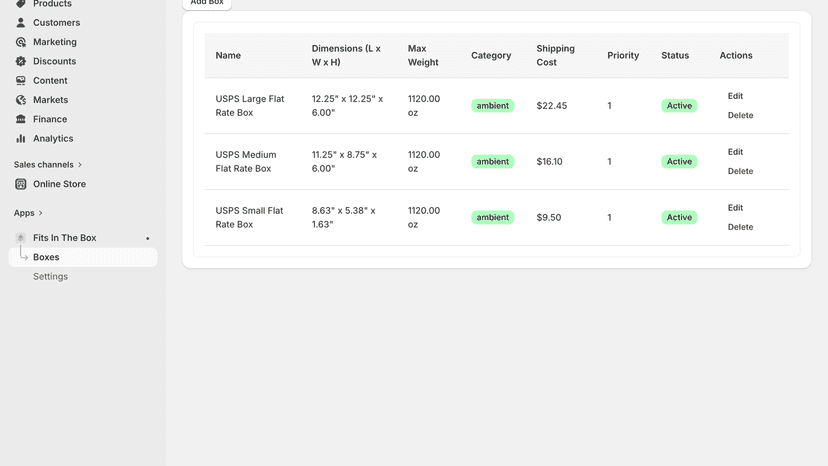Screen dimensions: 828x466
Task: Delete the USPS Medium Flat Rate Box
Action: point(740,171)
